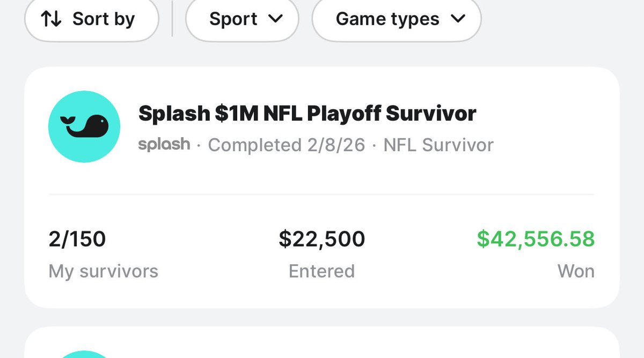Select the NFL Survivor game type label
The height and width of the screenshot is (358, 644).
pos(438,145)
